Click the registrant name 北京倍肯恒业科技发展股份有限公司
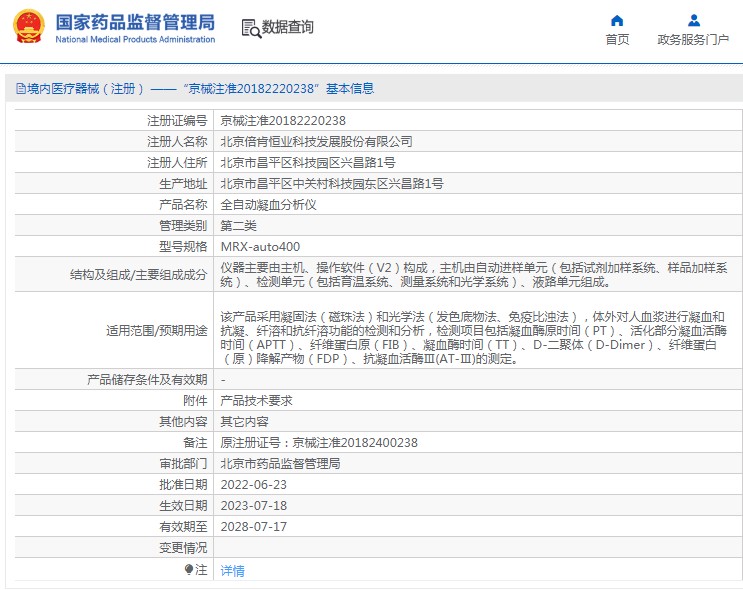The width and height of the screenshot is (743, 590). (316, 141)
